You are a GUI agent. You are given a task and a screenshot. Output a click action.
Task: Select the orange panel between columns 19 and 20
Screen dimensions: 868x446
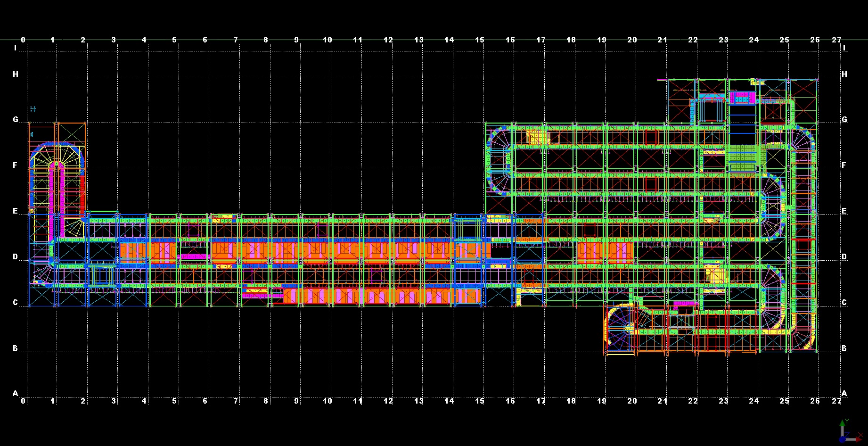pyautogui.click(x=605, y=252)
